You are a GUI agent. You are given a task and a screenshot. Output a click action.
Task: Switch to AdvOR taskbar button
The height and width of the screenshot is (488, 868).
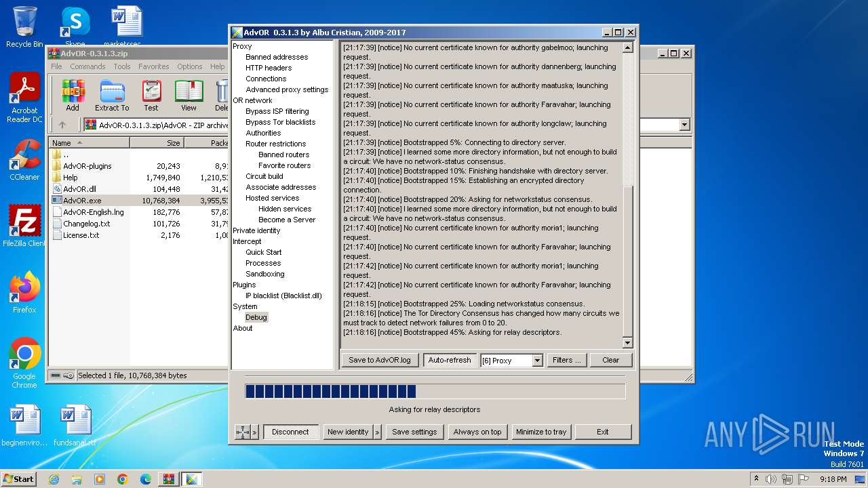pos(192,479)
